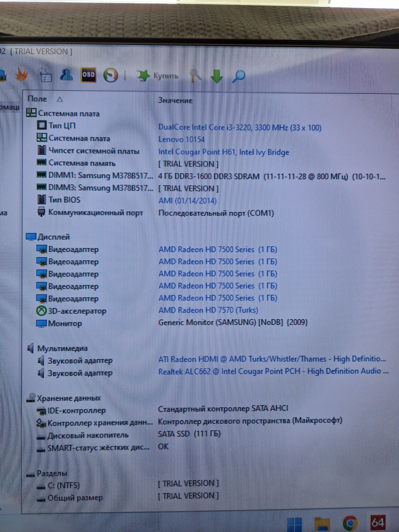Select Generic Monitor (SAMSUNG) value
Image resolution: width=399 pixels, height=532 pixels.
(233, 322)
